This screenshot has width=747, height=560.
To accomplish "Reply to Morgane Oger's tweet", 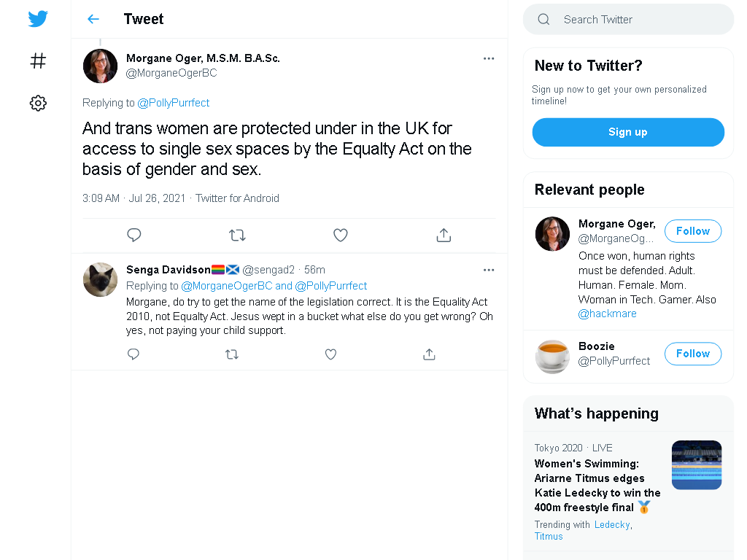I will [x=134, y=235].
